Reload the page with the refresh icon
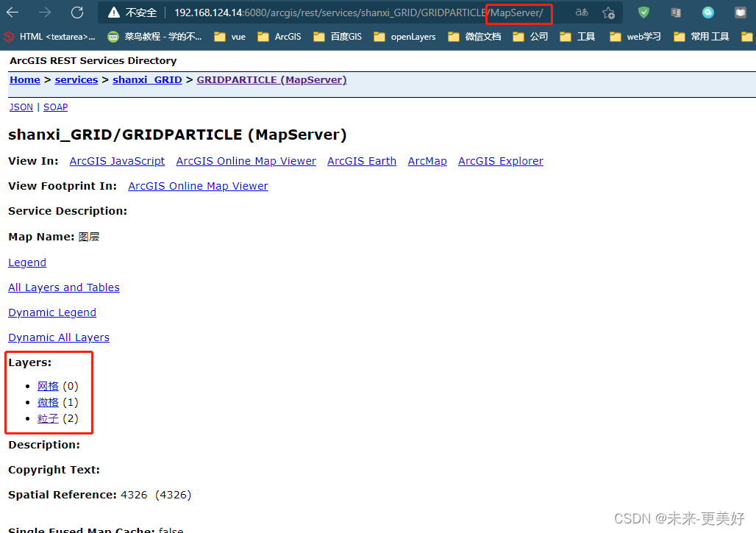This screenshot has height=533, width=756. 77,12
